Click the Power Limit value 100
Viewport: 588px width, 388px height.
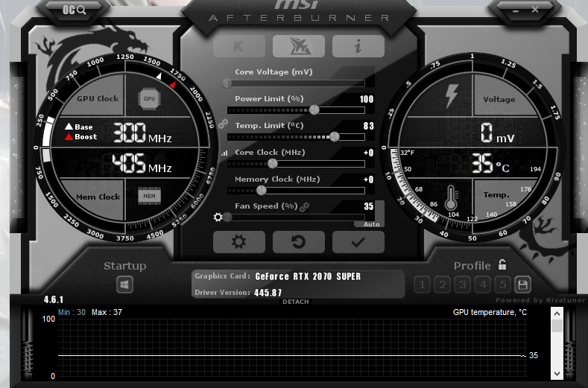(367, 99)
